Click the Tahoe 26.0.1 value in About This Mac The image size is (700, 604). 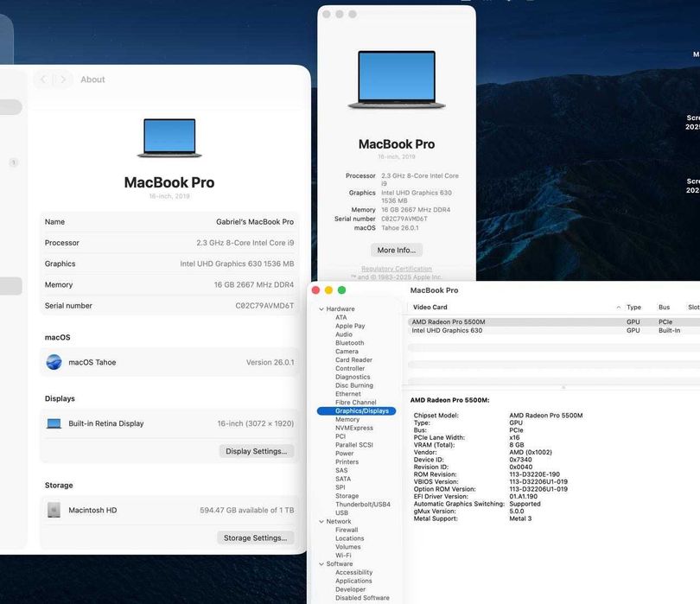tap(399, 228)
